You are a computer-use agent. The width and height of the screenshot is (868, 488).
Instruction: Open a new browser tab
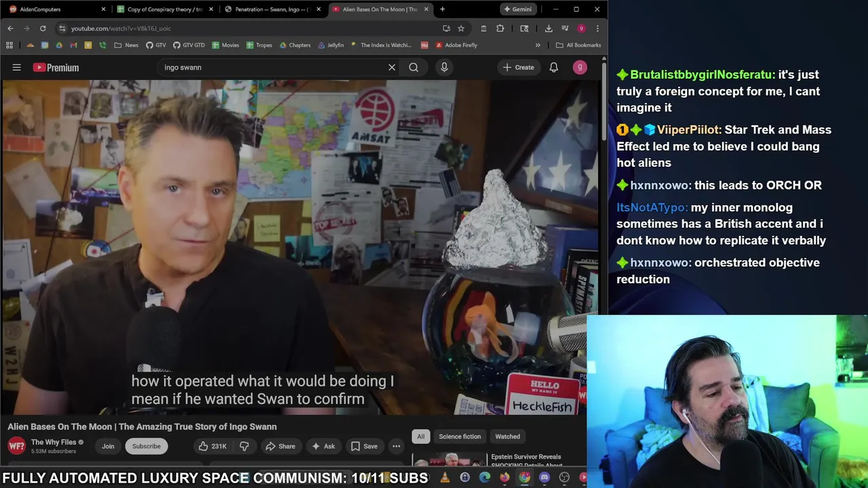442,9
